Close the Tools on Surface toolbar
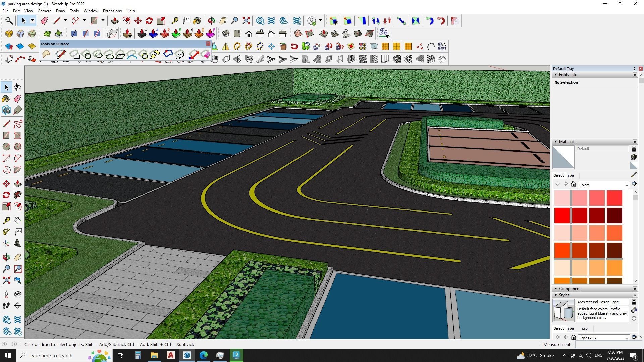The image size is (644, 362). point(208,44)
